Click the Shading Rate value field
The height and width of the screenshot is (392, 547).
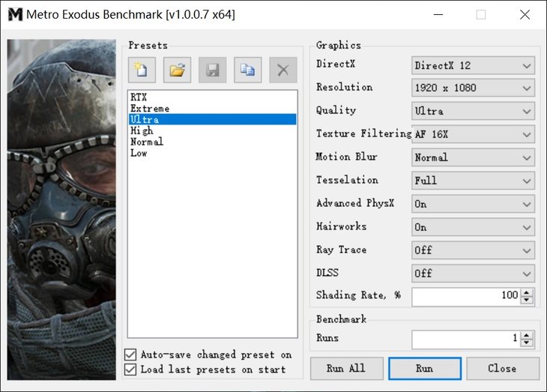click(466, 297)
